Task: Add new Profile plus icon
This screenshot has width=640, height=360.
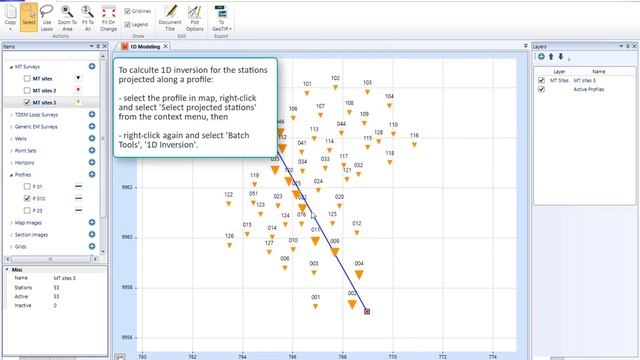Action: pos(92,174)
